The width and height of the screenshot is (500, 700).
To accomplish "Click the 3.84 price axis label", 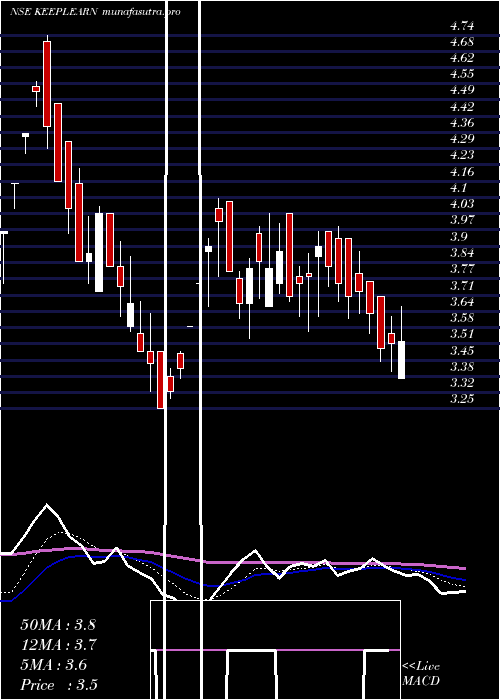I will click(x=462, y=253).
